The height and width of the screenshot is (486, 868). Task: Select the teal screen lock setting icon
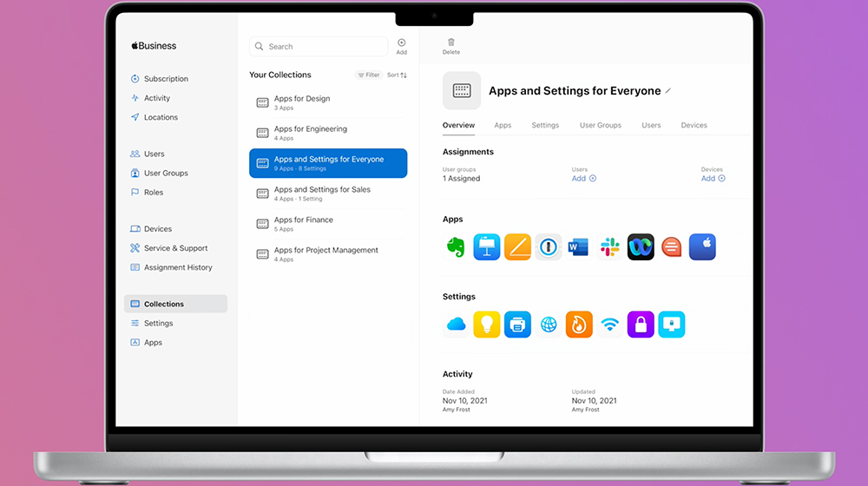pyautogui.click(x=672, y=325)
